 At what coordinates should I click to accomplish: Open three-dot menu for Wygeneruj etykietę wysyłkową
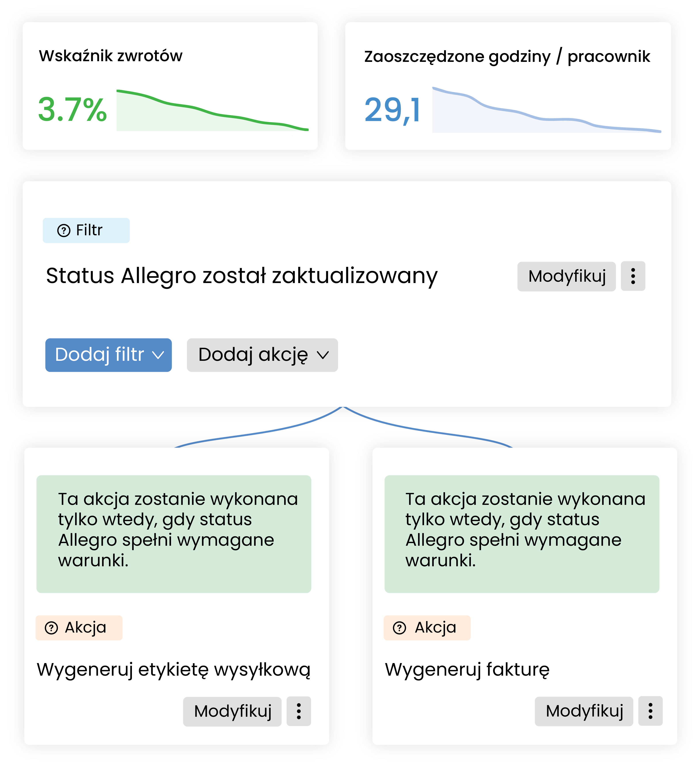pyautogui.click(x=299, y=712)
